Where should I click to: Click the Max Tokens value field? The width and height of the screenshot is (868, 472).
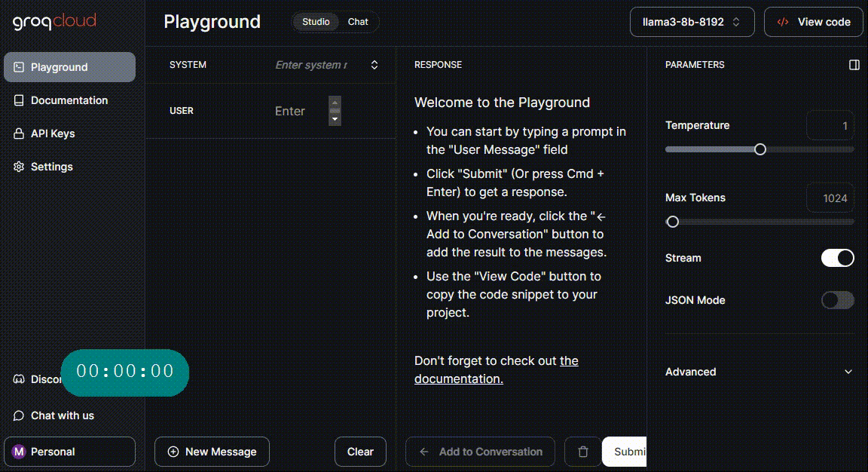[x=830, y=198]
